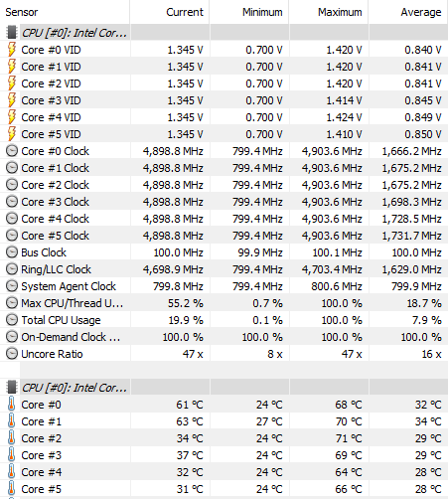Collapse the second CPU [#0] temperature group header

pyautogui.click(x=75, y=388)
